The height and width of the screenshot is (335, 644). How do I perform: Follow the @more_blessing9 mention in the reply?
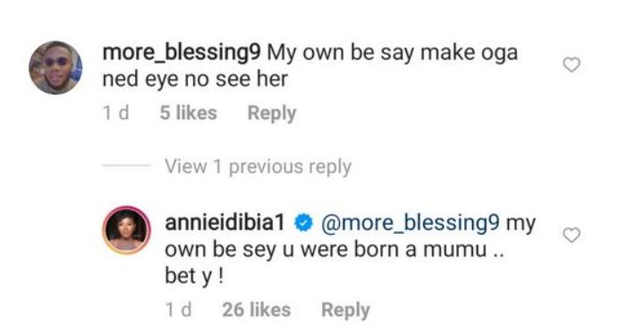click(x=411, y=223)
